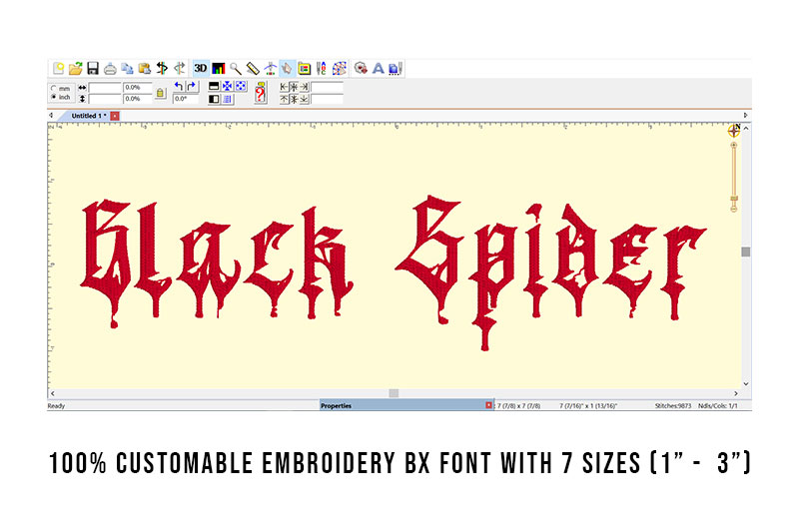This screenshot has width=799, height=532.
Task: Switch to the Untitled 1 tab
Action: click(89, 116)
